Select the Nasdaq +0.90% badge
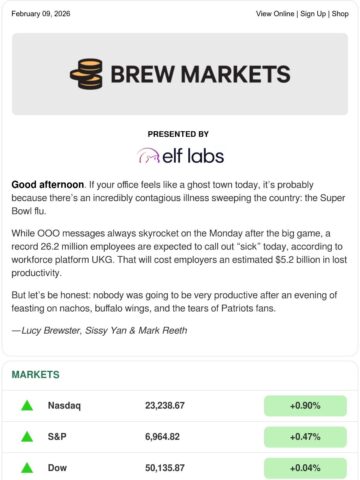Image resolution: width=360 pixels, height=480 pixels. pos(305,406)
